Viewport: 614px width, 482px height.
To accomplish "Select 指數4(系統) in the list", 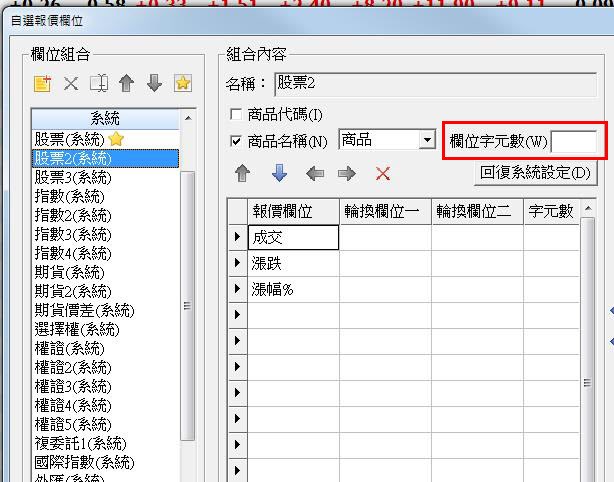I will (105, 253).
